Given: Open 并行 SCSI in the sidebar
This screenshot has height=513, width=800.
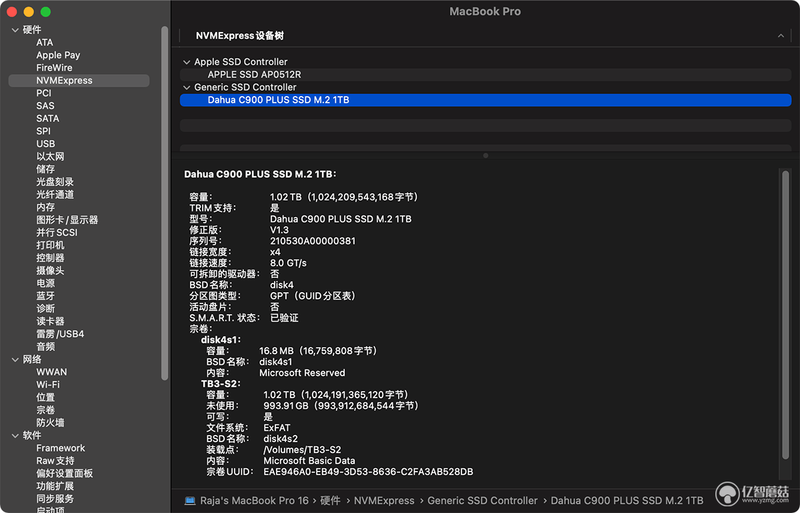Looking at the screenshot, I should pos(57,233).
